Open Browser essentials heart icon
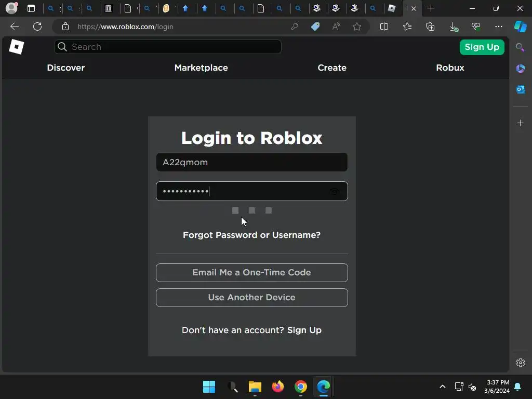532x399 pixels. point(476,26)
